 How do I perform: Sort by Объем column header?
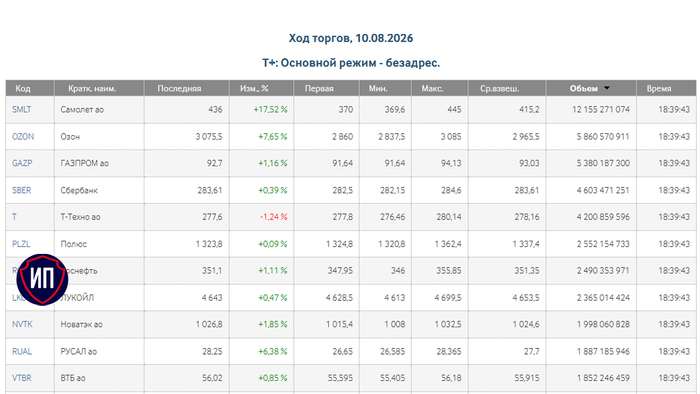[x=583, y=88]
